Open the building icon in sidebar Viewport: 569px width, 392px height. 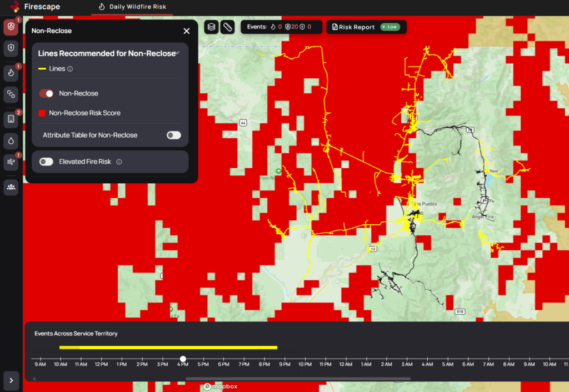(x=11, y=118)
